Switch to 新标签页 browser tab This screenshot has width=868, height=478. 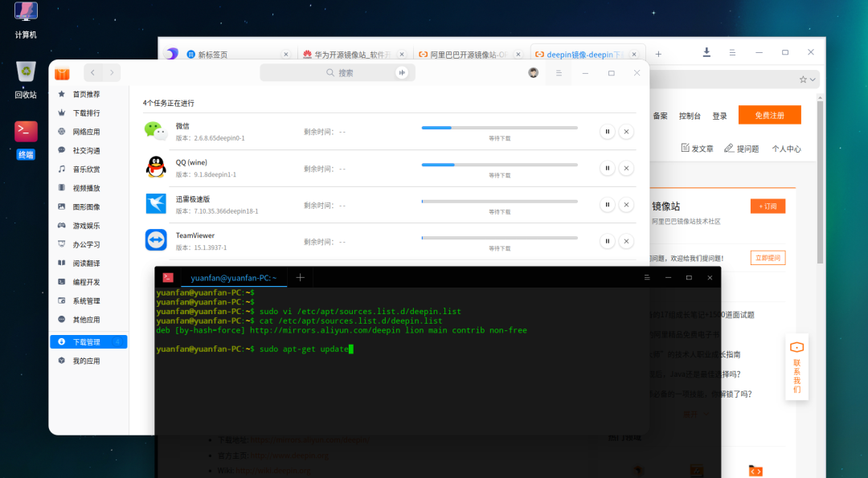238,54
